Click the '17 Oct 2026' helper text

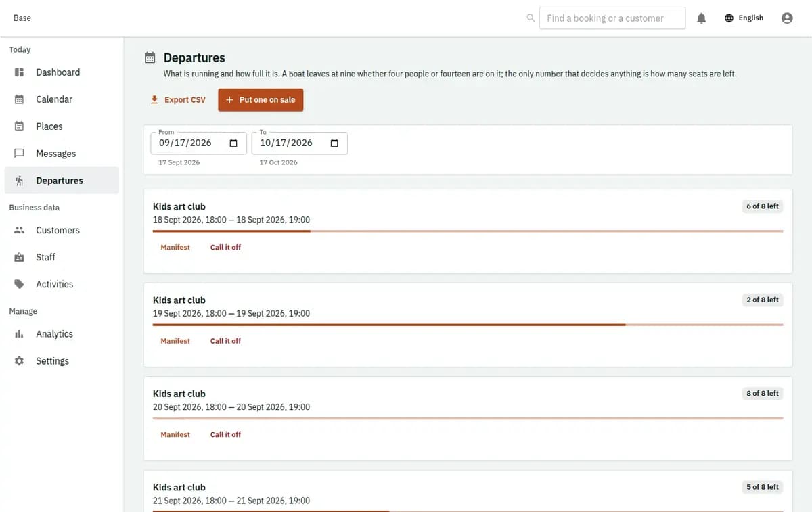(279, 162)
